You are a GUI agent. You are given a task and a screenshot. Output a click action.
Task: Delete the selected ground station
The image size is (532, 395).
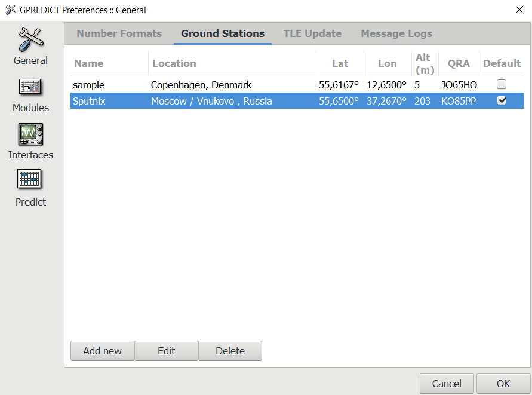point(230,351)
